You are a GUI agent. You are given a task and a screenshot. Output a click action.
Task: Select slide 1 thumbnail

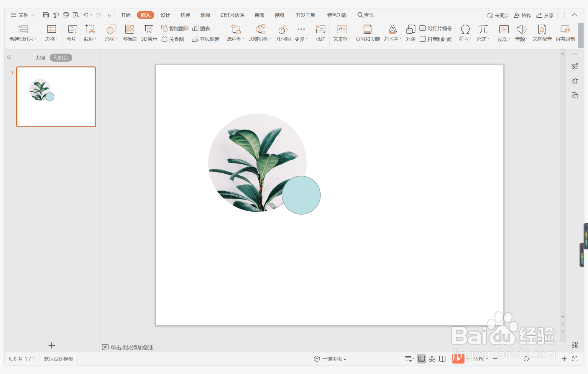56,97
